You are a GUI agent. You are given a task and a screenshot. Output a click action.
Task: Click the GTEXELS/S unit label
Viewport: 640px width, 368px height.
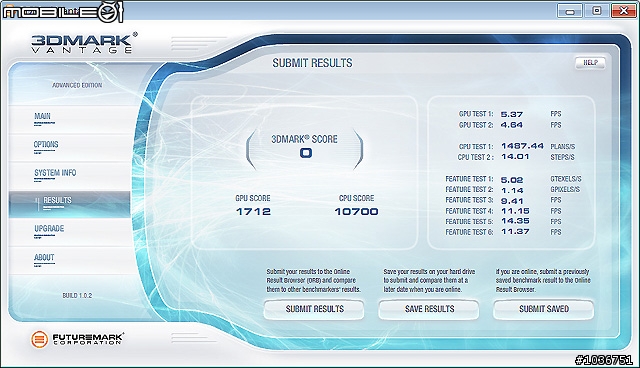[x=566, y=179]
